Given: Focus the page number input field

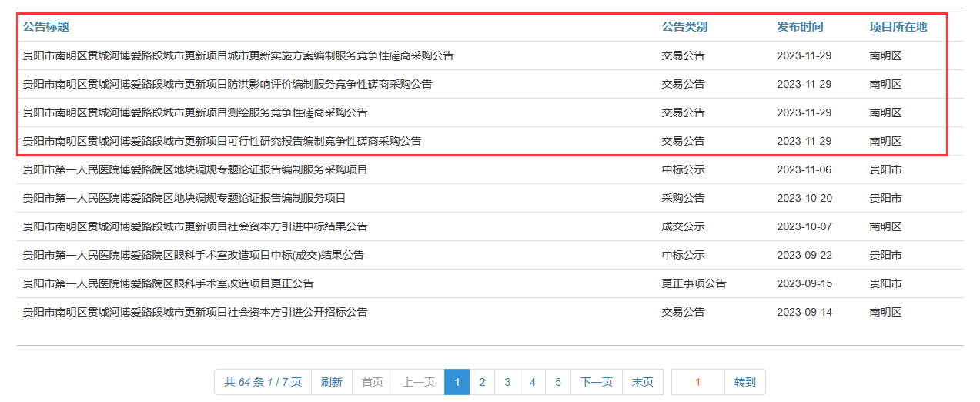Looking at the screenshot, I should tap(698, 382).
